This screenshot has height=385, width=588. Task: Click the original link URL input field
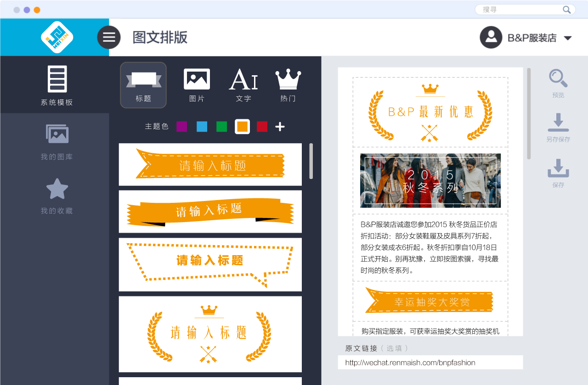(430, 363)
